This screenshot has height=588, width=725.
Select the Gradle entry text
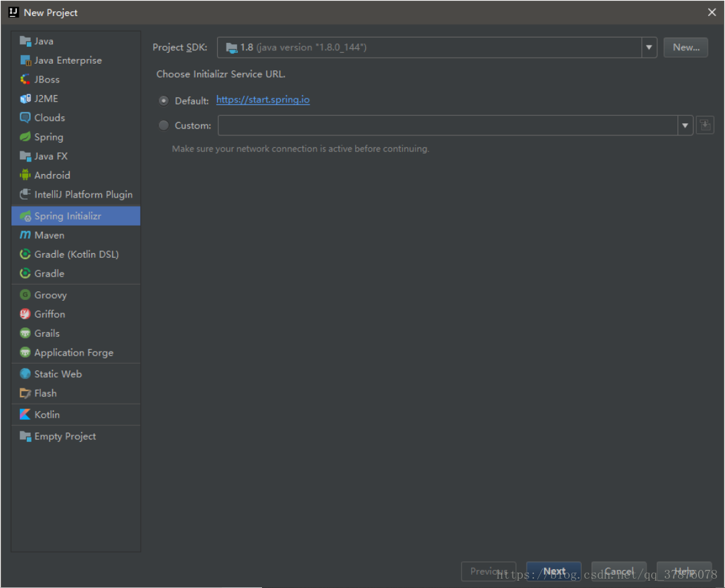pyautogui.click(x=49, y=273)
